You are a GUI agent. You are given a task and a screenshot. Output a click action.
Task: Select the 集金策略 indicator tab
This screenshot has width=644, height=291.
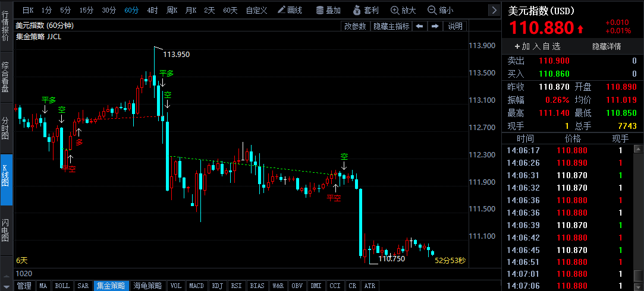coord(111,286)
